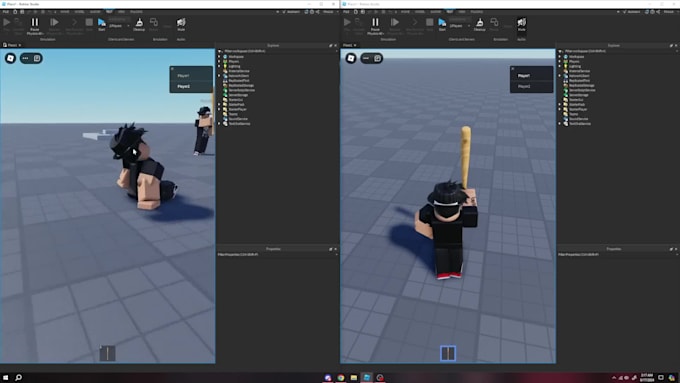The image size is (680, 383).
Task: Expand StarterPlayer in the left Explorer
Action: [x=219, y=109]
